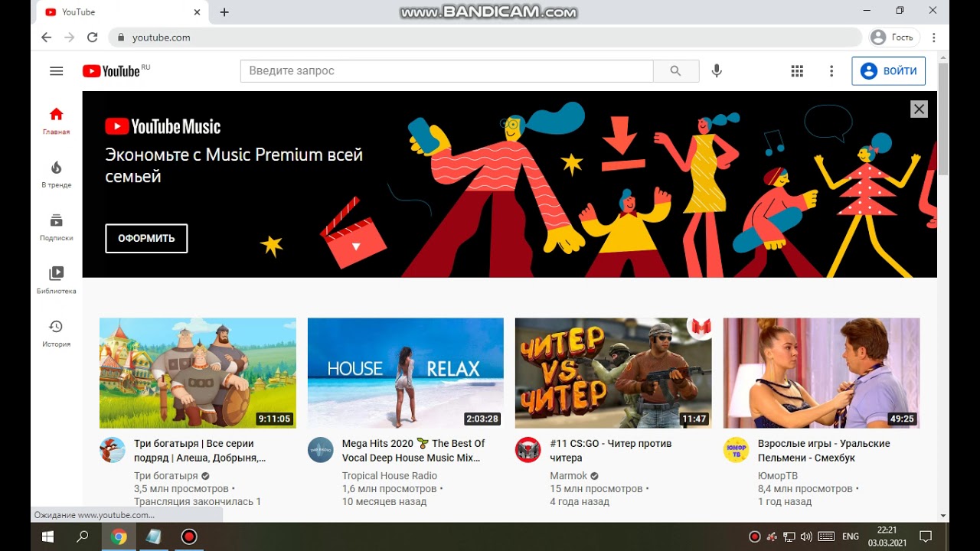Open the three-dot settings menu on YouTube
Screen dimensions: 980x551
tap(831, 71)
